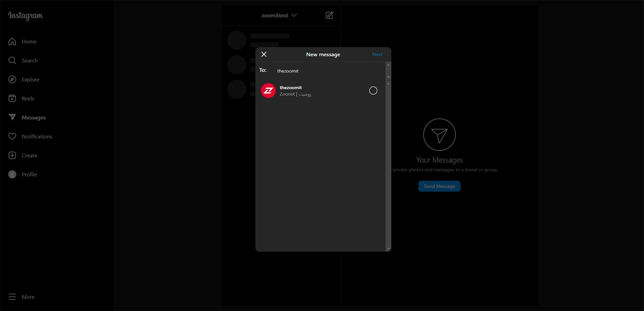644x311 pixels.
Task: Click the Create plus icon
Action: pyautogui.click(x=12, y=155)
